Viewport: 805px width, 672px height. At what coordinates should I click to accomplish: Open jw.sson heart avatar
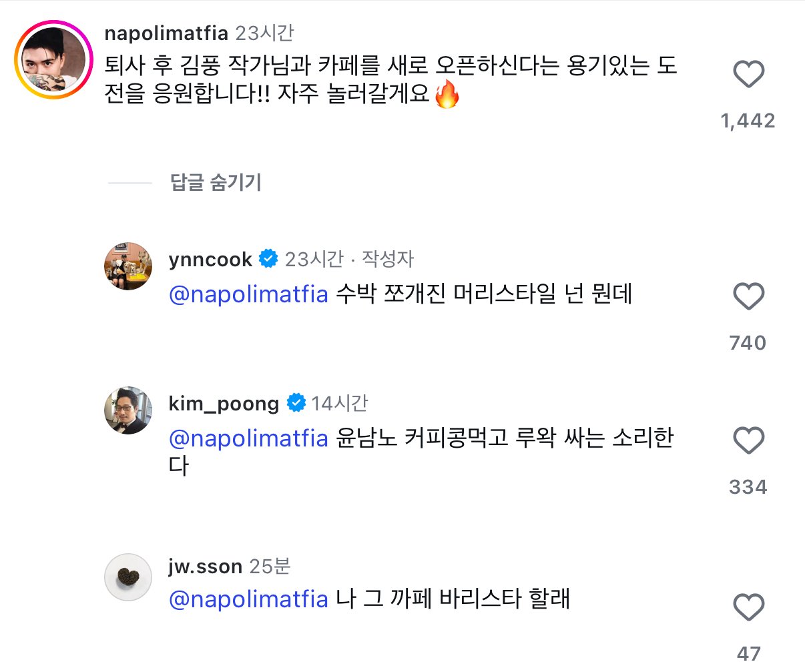pos(128,577)
